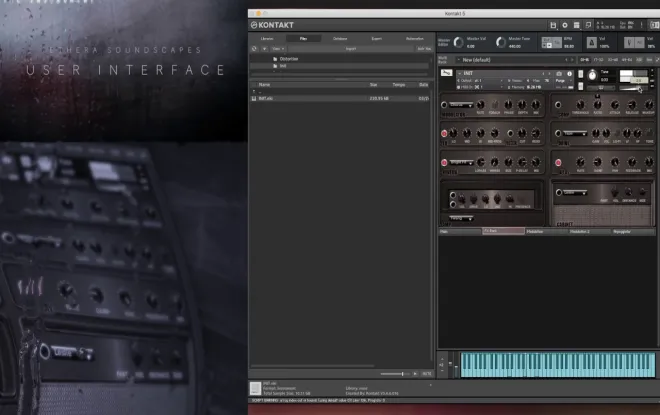
Task: Open Kontakt options gear icon
Action: click(565, 25)
